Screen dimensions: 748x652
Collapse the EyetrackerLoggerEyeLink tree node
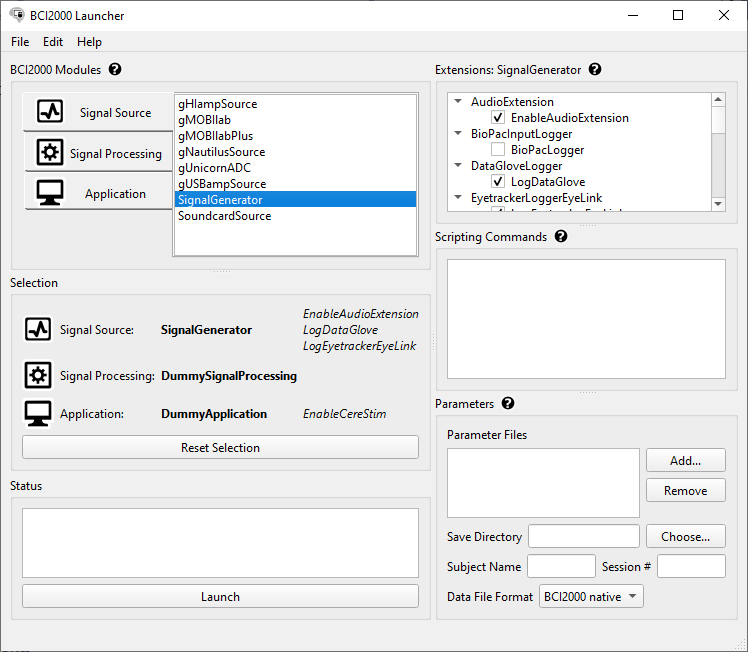point(458,197)
